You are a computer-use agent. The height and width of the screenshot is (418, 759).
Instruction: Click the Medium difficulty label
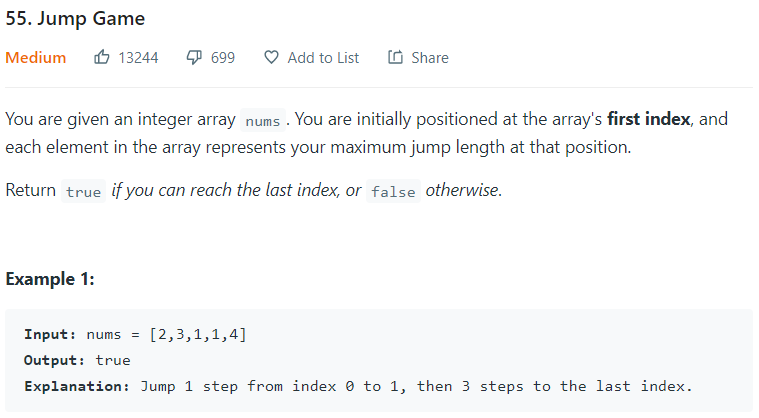coord(36,58)
